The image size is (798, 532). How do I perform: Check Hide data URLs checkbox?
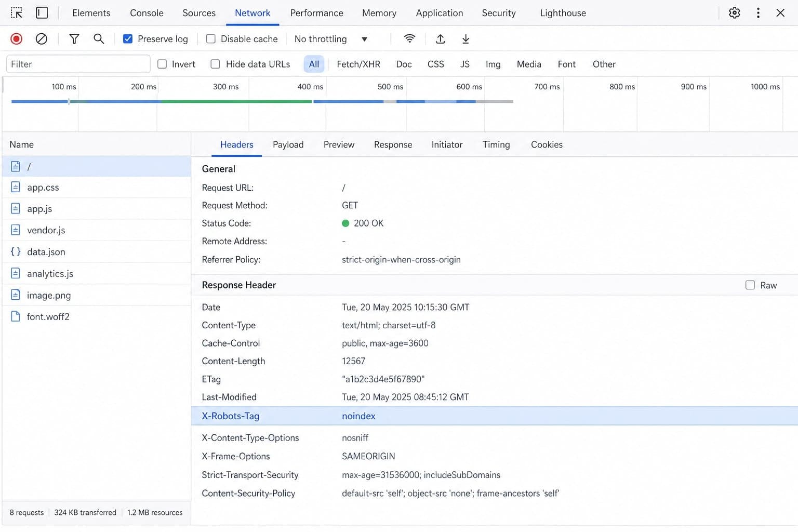tap(215, 64)
